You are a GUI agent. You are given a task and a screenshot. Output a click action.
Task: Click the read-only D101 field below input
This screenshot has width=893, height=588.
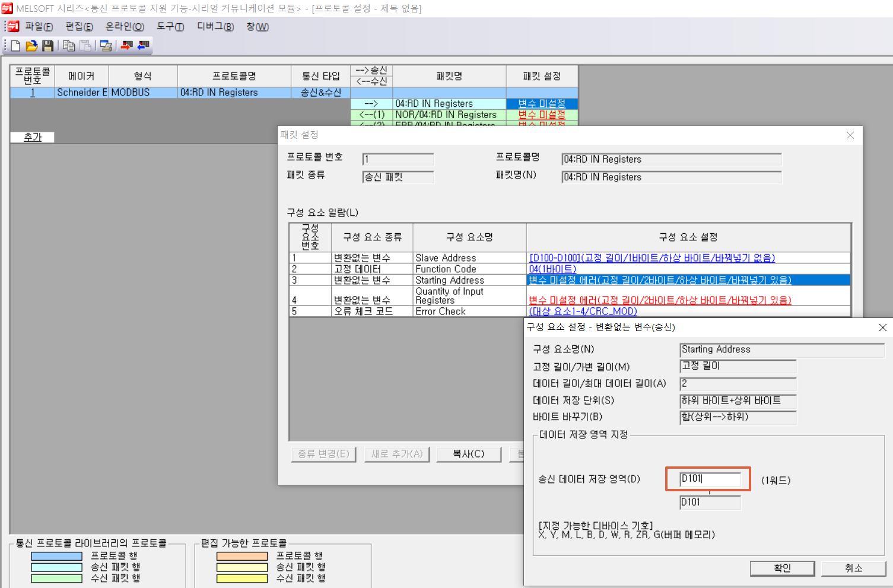pyautogui.click(x=710, y=503)
